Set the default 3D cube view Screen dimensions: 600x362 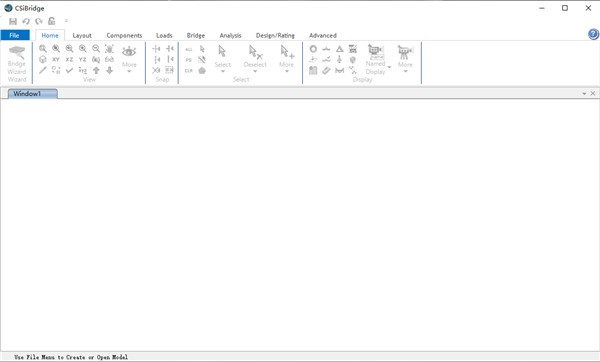click(43, 59)
